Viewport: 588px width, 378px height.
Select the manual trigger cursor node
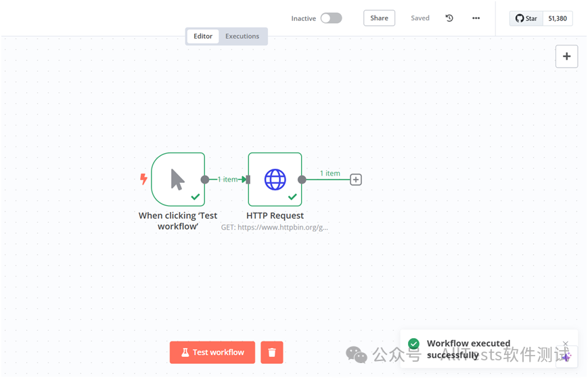[x=177, y=179]
